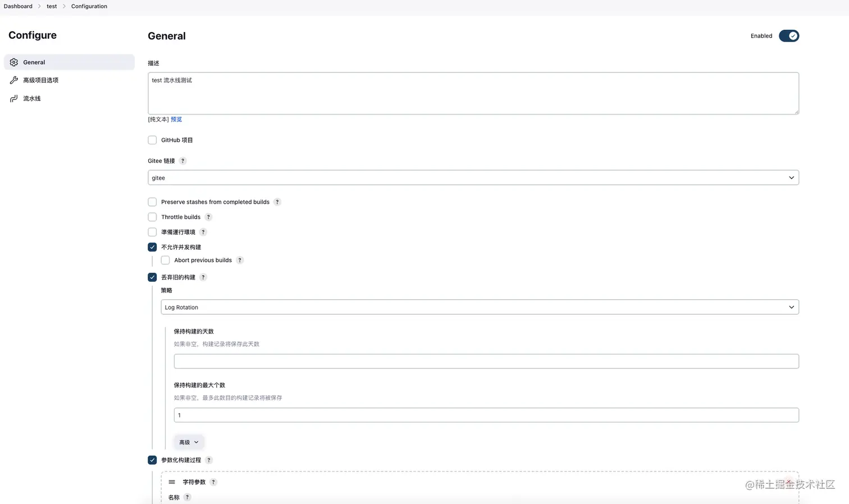
Task: Click into the 描述 description text area
Action: coord(473,93)
